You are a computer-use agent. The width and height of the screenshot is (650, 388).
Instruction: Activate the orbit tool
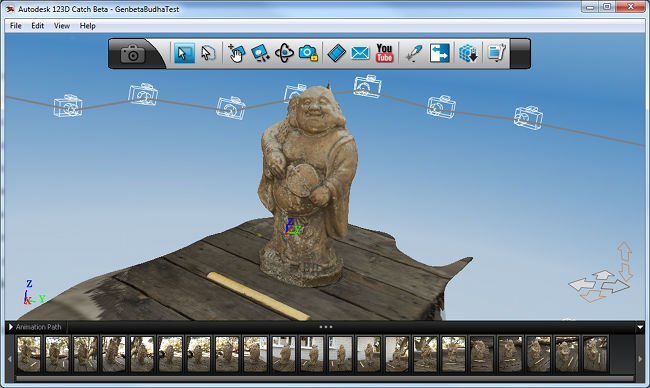pyautogui.click(x=284, y=53)
